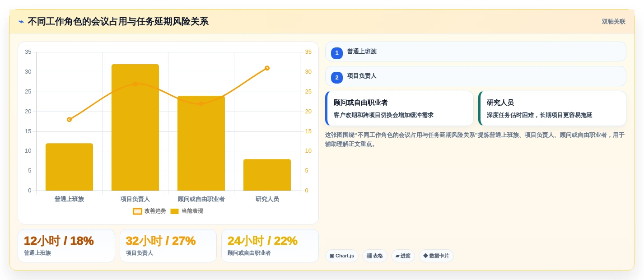Screen dimensions: 644x280
Task: Select the 项目负责人 list row
Action: [x=476, y=76]
